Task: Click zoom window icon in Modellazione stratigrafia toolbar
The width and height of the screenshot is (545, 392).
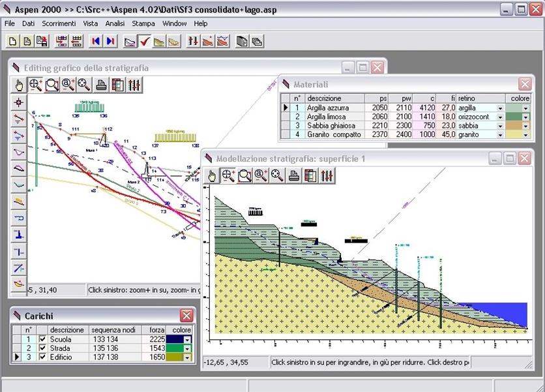Action: point(244,175)
